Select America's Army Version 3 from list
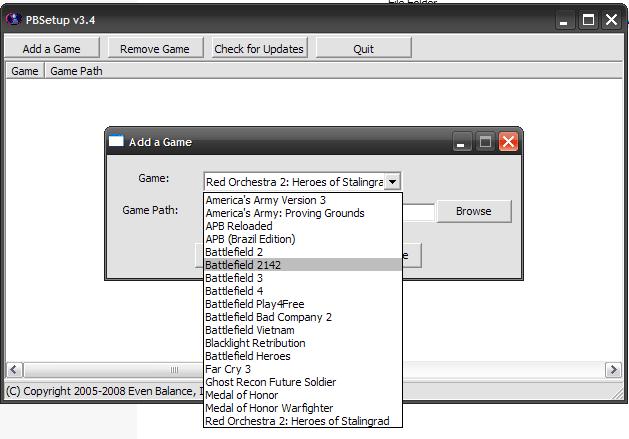The width and height of the screenshot is (629, 439). click(302, 200)
